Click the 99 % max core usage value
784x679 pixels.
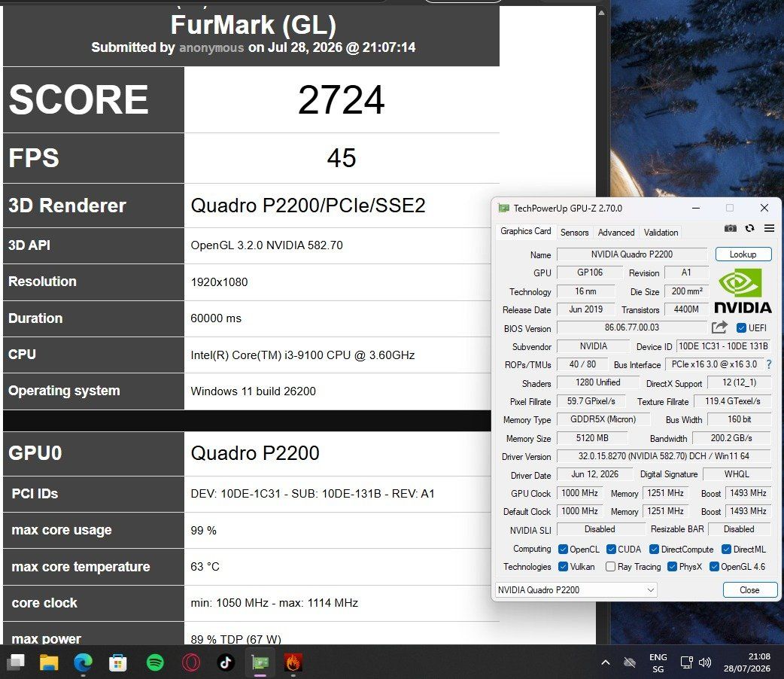(x=203, y=531)
